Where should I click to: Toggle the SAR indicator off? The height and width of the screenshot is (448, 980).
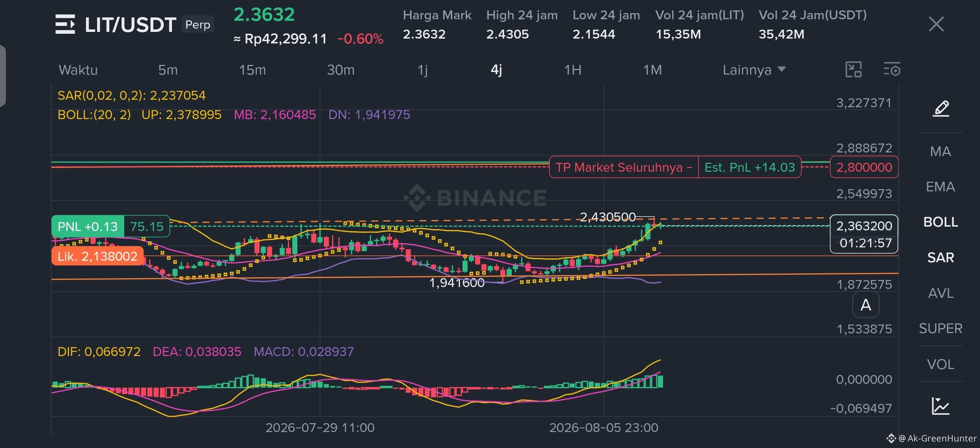[x=940, y=258]
